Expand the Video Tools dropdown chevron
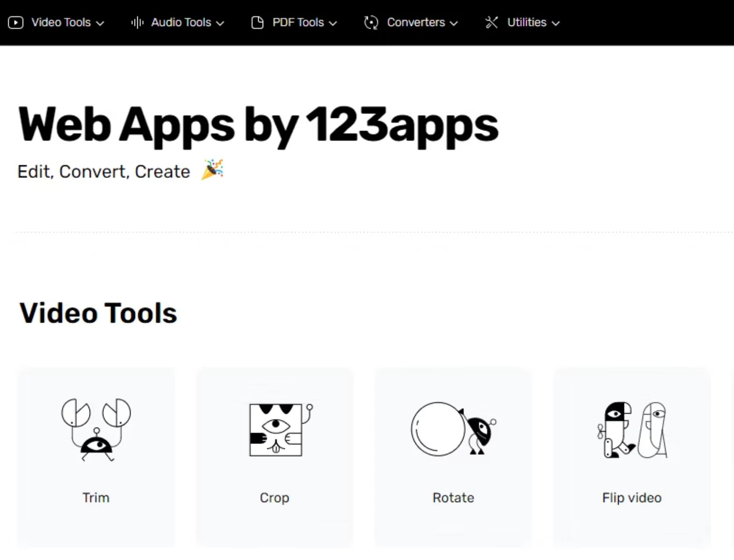 pyautogui.click(x=100, y=23)
